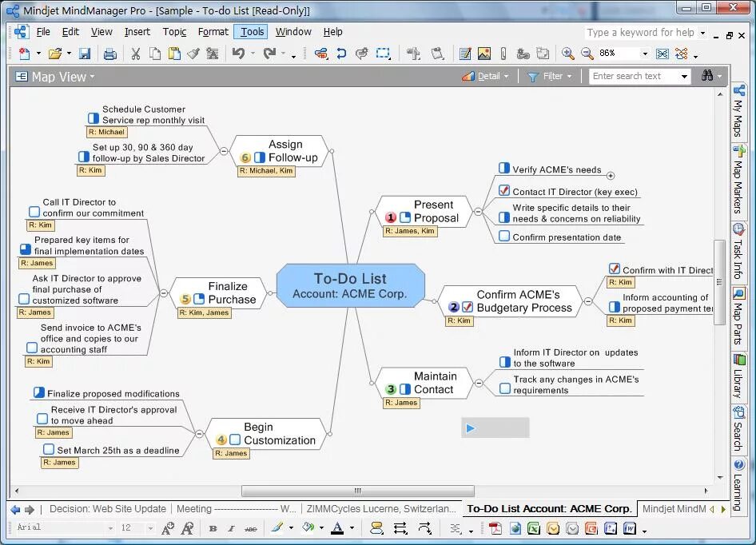
Task: Click the Strikethrough formatting button
Action: pyautogui.click(x=251, y=528)
